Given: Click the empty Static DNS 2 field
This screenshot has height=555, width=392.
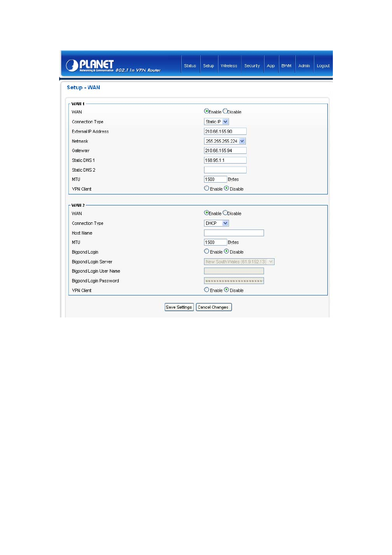Looking at the screenshot, I should tap(225, 170).
